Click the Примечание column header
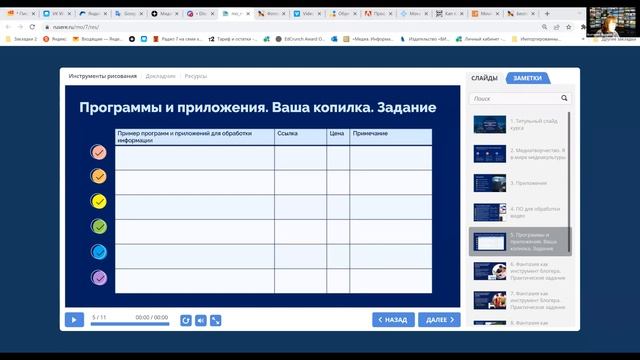The width and height of the screenshot is (640, 360). click(x=391, y=137)
